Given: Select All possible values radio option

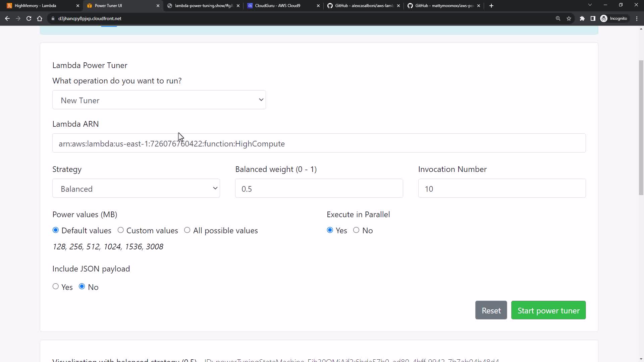Looking at the screenshot, I should point(187,230).
